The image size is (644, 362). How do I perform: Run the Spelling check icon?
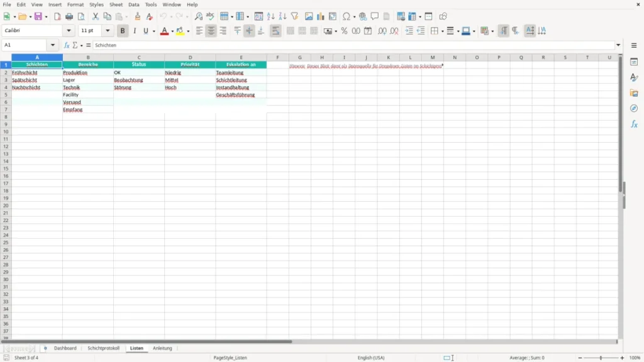(x=210, y=16)
